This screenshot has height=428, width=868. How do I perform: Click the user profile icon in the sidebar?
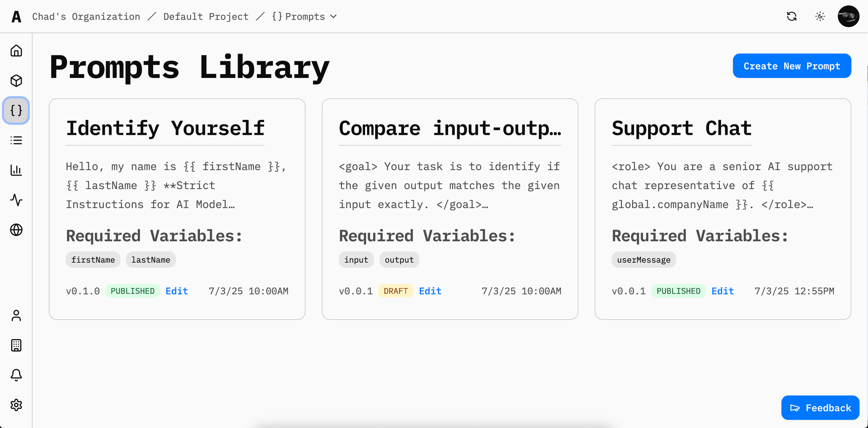16,316
